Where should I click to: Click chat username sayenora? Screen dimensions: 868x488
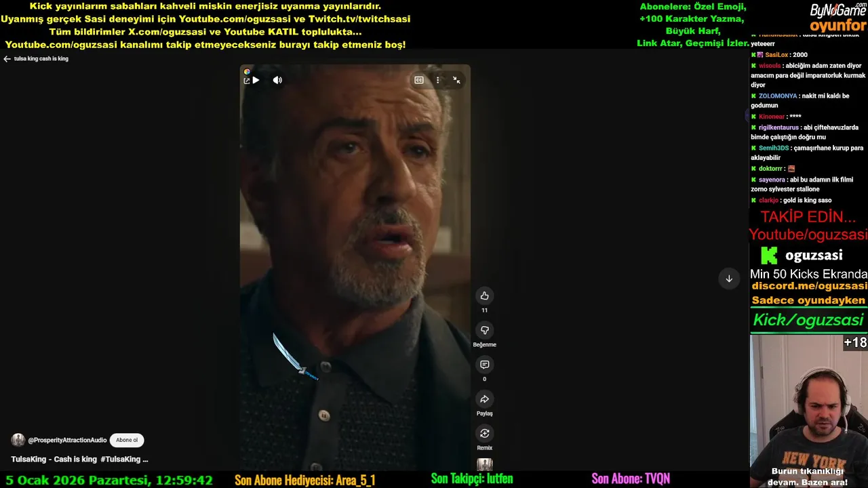tap(772, 180)
